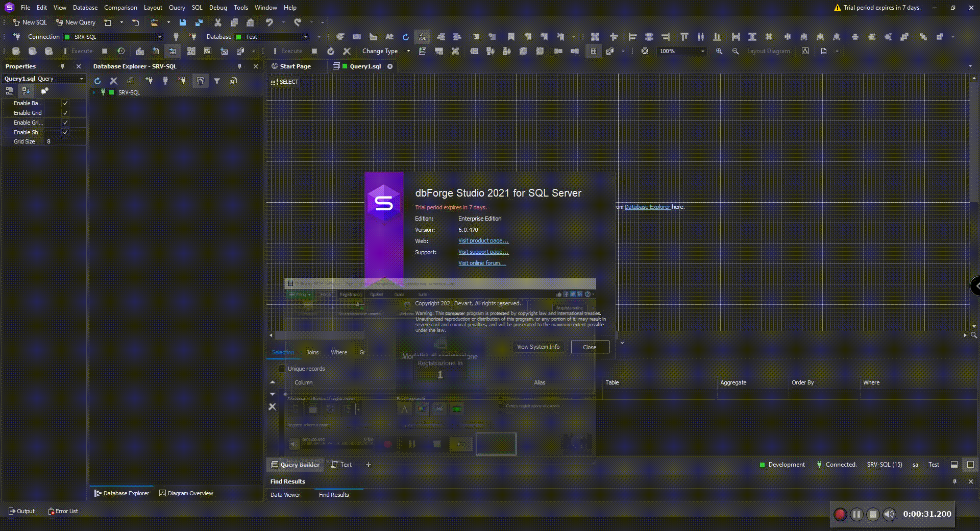
Task: Toggle Alphabetical sort icon in Properties
Action: click(26, 91)
